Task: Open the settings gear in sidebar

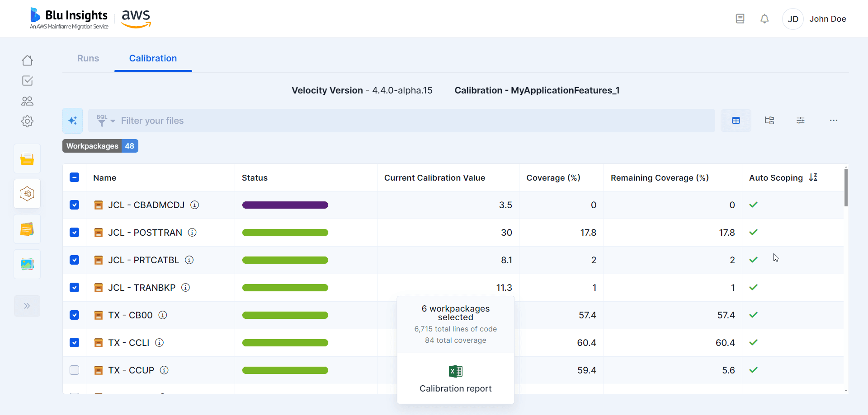Action: tap(27, 121)
